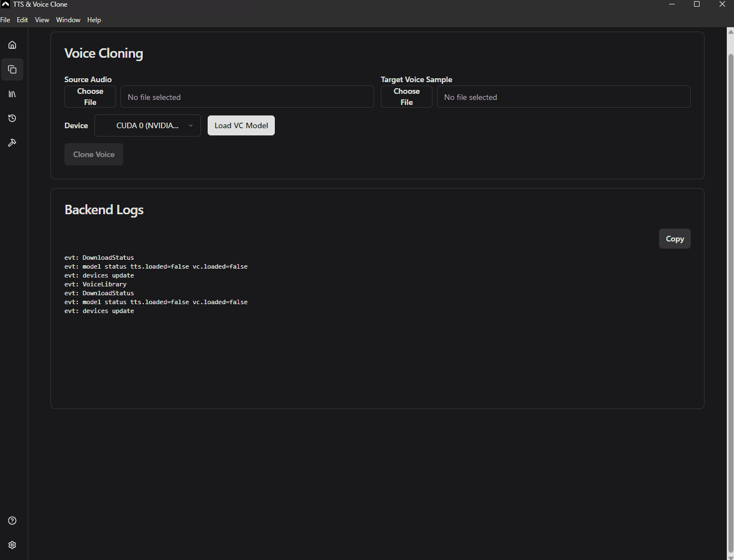Expand the CUDA device list chevron
Viewport: 734px width, 560px height.
(190, 125)
